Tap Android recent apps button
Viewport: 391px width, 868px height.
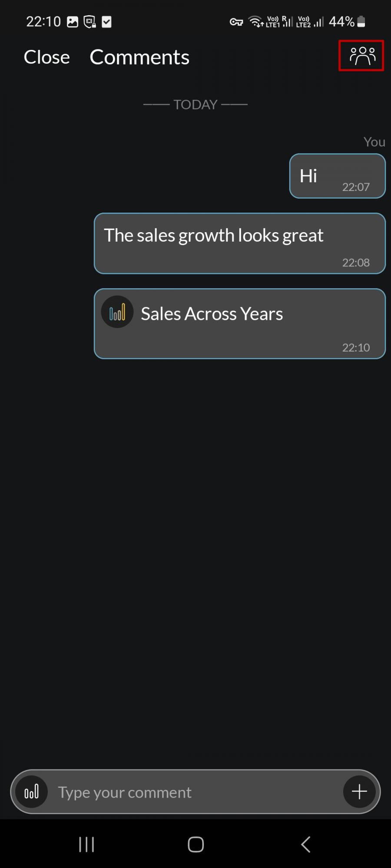click(86, 845)
